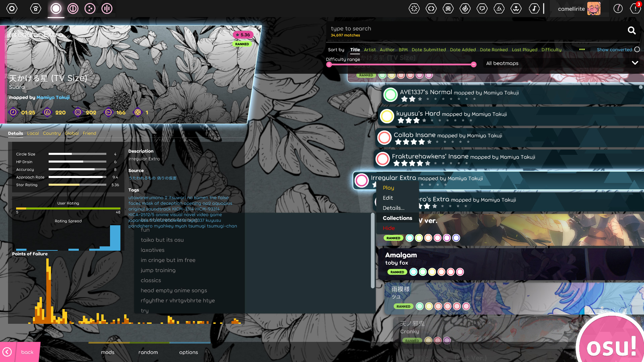
Task: Switch to the Global leaderboard tab
Action: click(71, 133)
